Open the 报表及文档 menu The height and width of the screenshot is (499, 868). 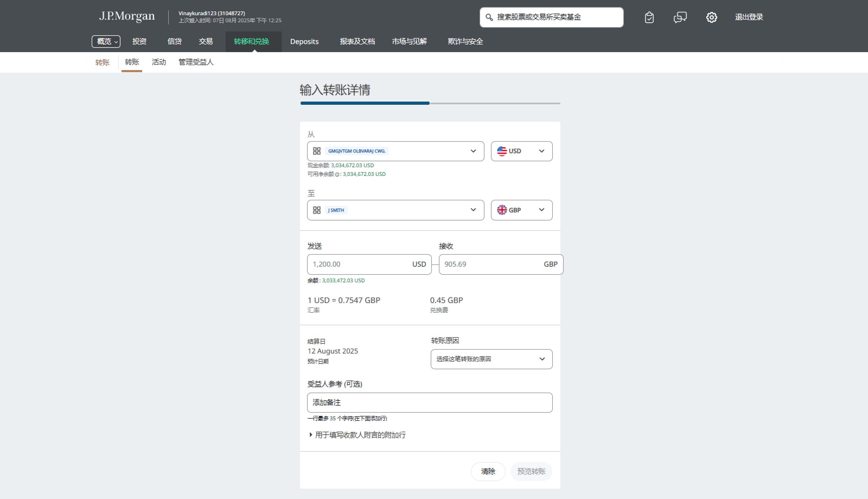[x=357, y=42]
